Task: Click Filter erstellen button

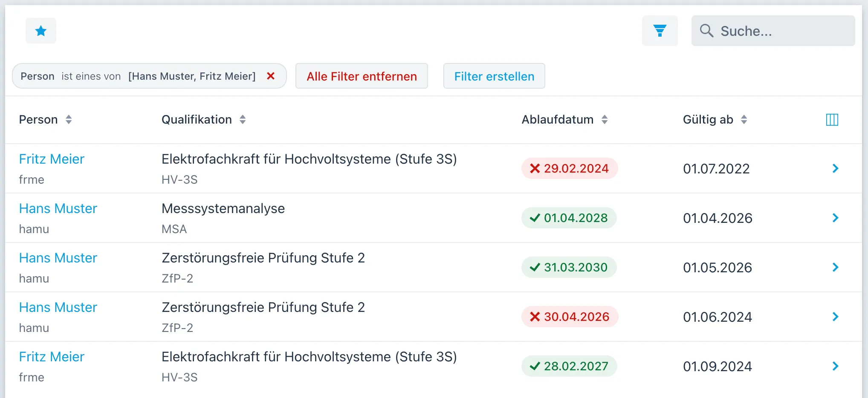Action: [x=494, y=76]
